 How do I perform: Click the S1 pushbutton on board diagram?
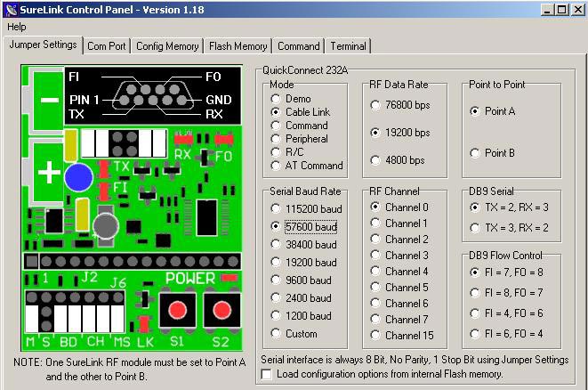(x=177, y=310)
